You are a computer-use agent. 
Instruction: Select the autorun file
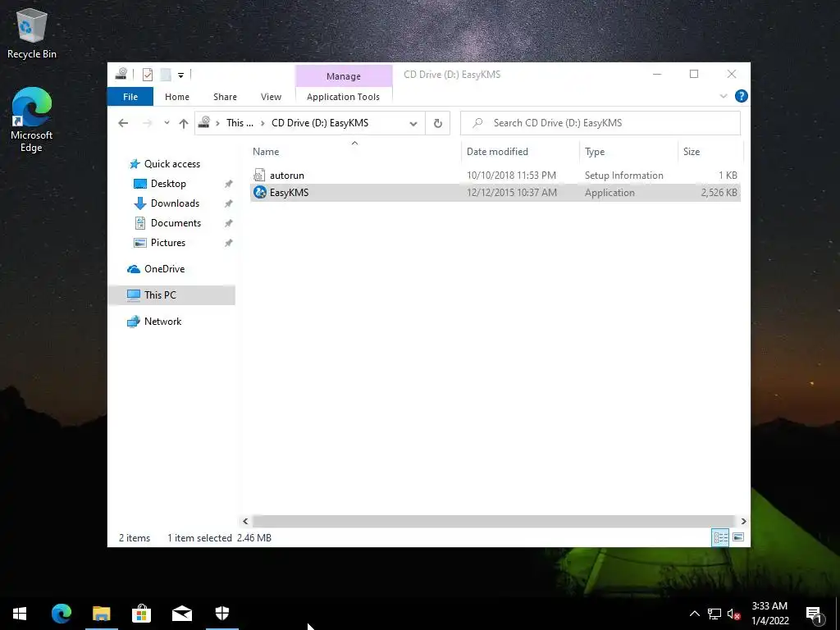tap(495, 176)
